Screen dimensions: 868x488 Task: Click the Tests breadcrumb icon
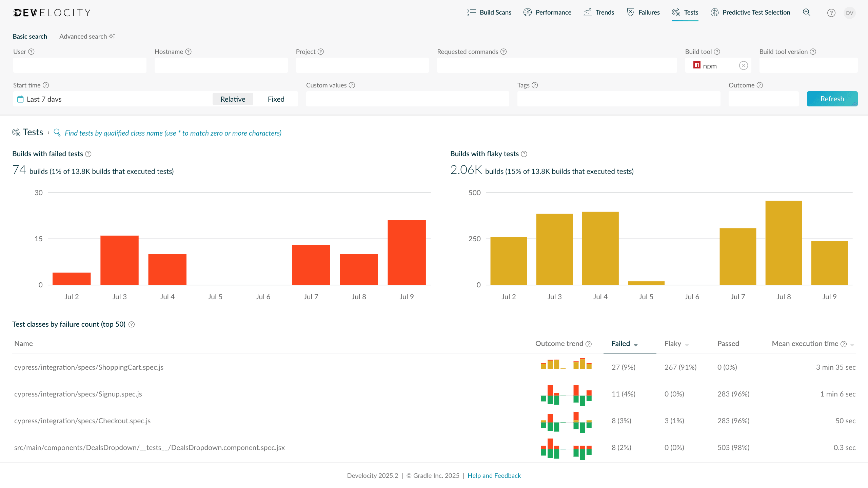click(16, 133)
